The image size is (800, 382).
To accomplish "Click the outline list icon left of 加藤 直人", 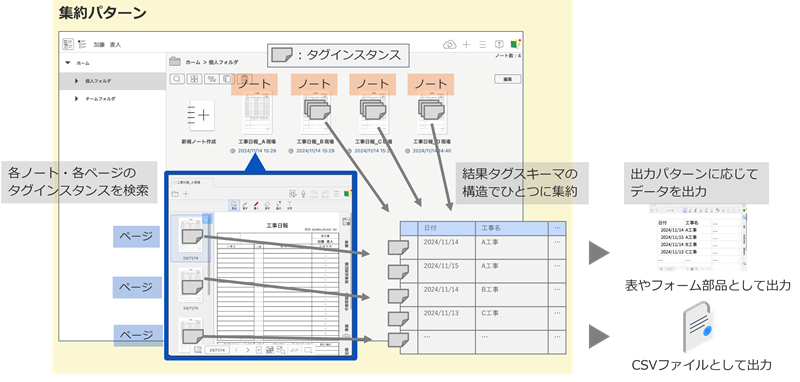I will [82, 44].
